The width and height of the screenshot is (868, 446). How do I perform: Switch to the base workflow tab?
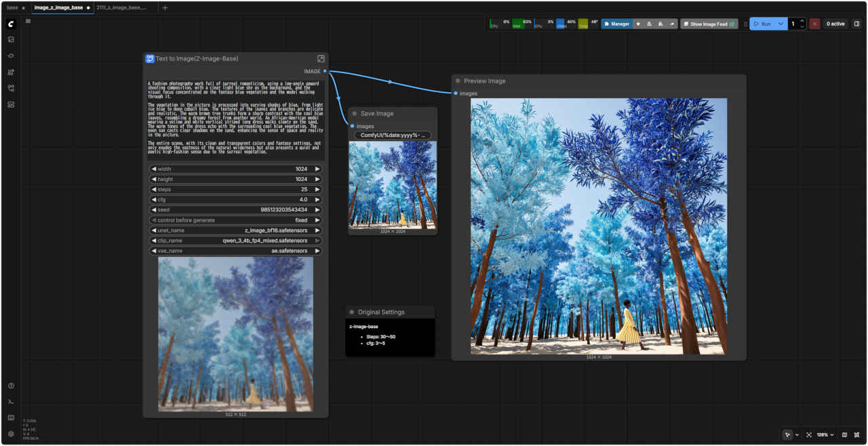pyautogui.click(x=12, y=7)
